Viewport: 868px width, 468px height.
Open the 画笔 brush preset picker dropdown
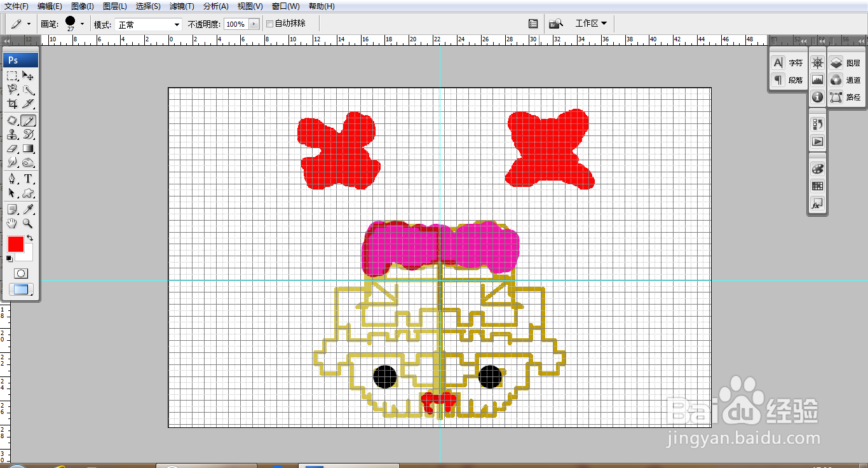tap(82, 24)
